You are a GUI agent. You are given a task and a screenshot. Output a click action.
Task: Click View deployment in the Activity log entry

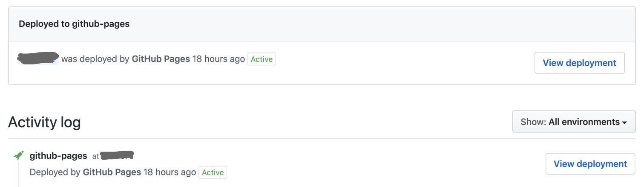click(x=590, y=164)
